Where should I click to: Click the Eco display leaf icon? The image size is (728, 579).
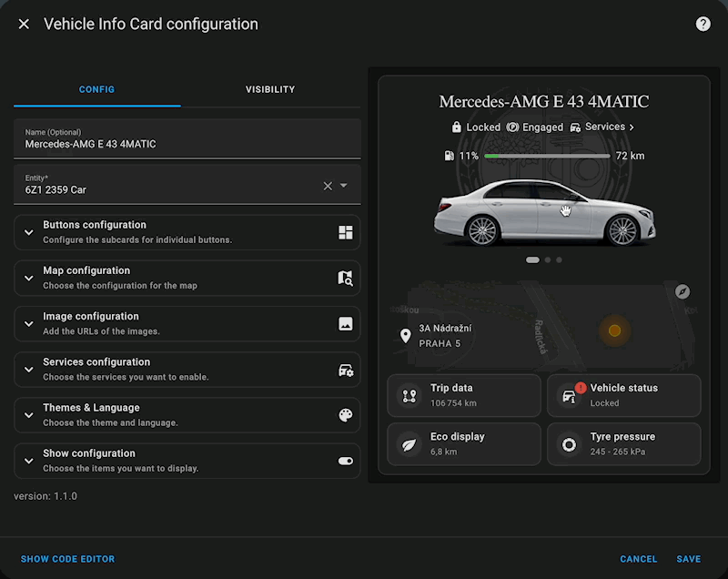409,445
